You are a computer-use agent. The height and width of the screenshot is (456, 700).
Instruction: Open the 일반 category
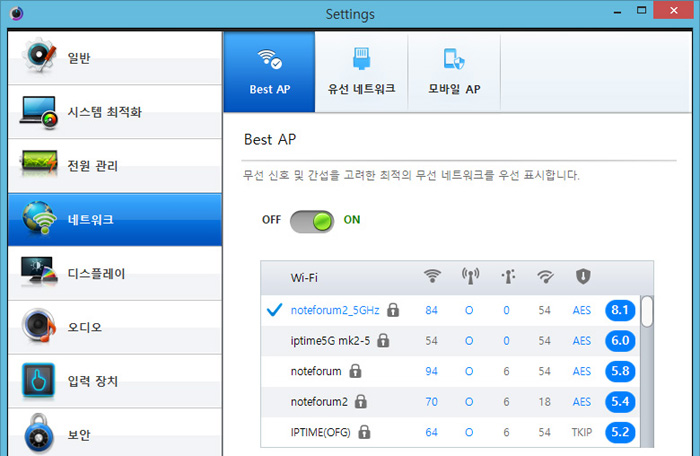pos(115,58)
